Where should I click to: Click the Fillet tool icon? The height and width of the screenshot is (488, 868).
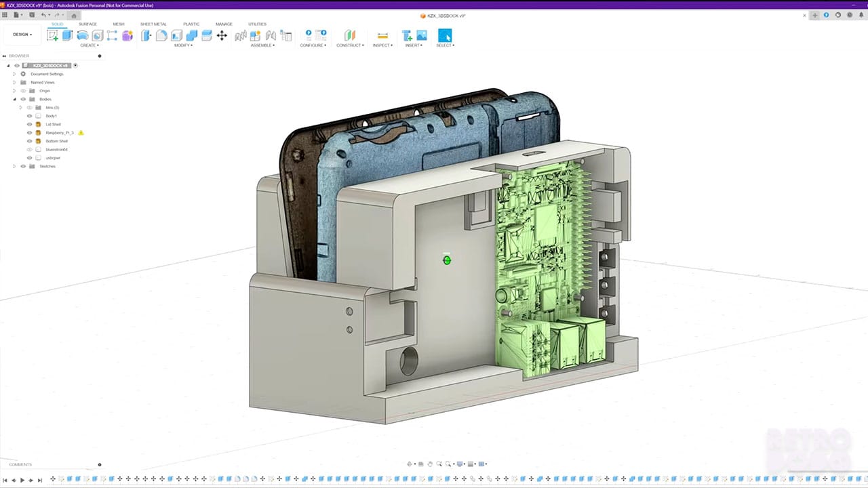click(x=161, y=35)
